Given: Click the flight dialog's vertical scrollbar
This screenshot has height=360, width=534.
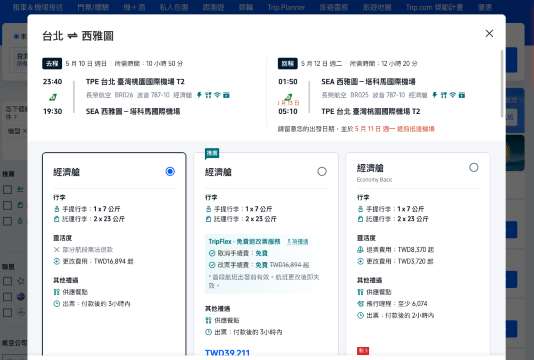Looking at the screenshot, I should (501, 83).
